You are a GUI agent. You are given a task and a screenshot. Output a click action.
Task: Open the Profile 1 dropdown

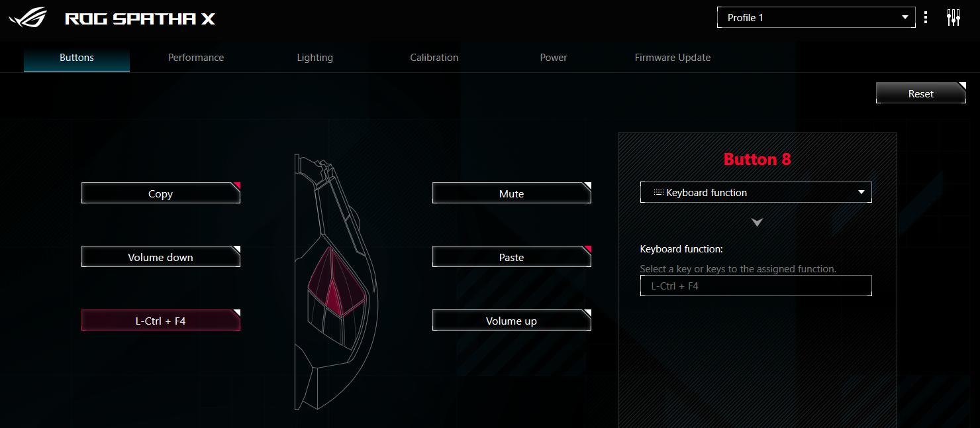pyautogui.click(x=816, y=17)
